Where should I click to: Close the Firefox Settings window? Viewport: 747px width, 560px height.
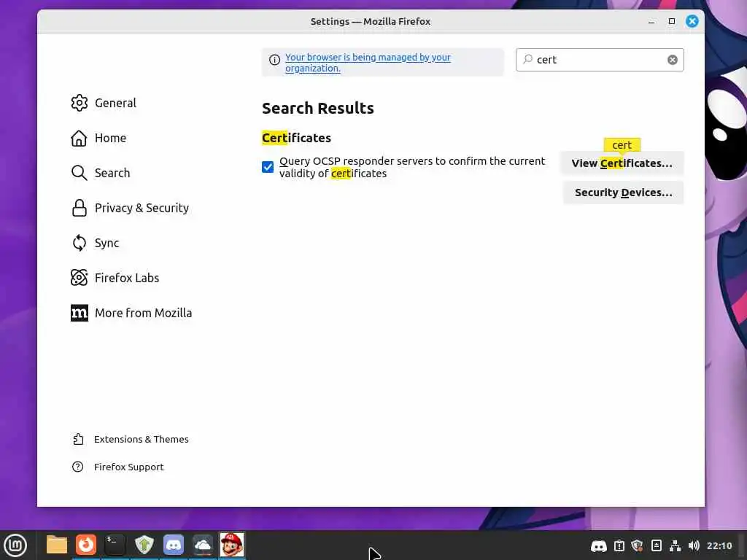coord(692,21)
